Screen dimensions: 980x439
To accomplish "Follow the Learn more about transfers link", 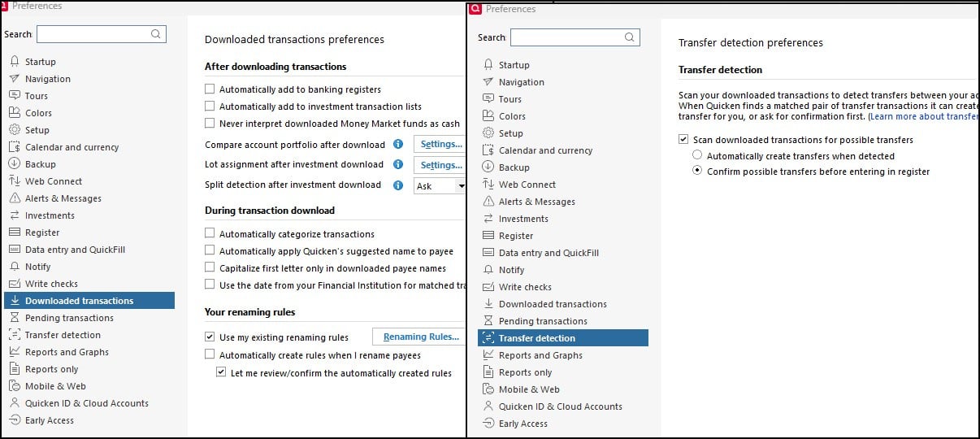I will click(924, 117).
